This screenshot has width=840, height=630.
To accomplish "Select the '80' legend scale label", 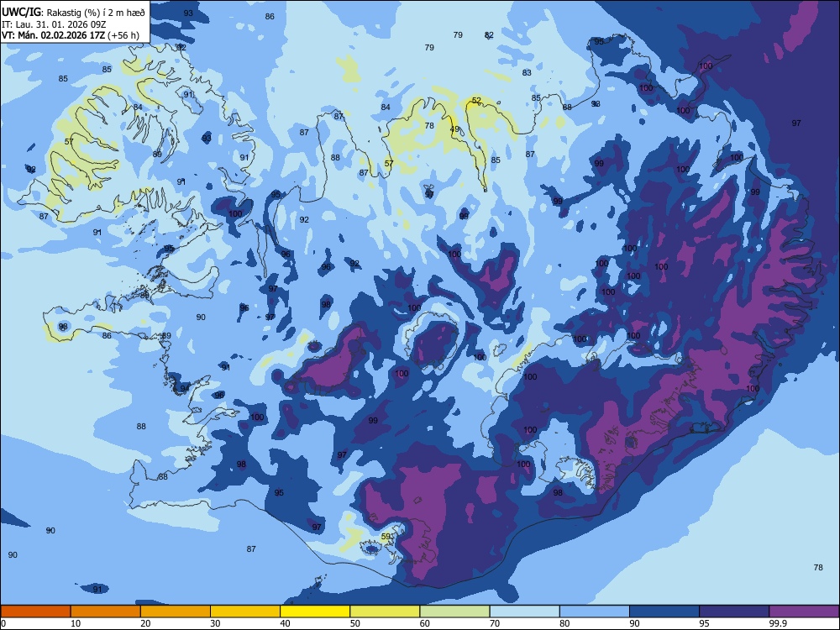I will click(564, 623).
